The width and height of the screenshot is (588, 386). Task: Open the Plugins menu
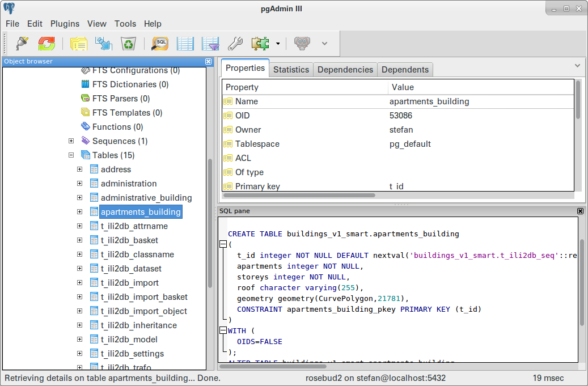(65, 24)
